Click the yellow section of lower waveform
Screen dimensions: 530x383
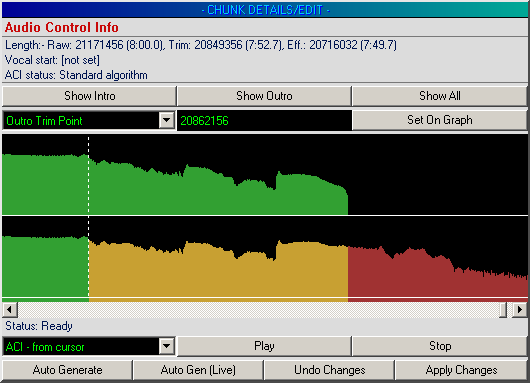click(218, 270)
